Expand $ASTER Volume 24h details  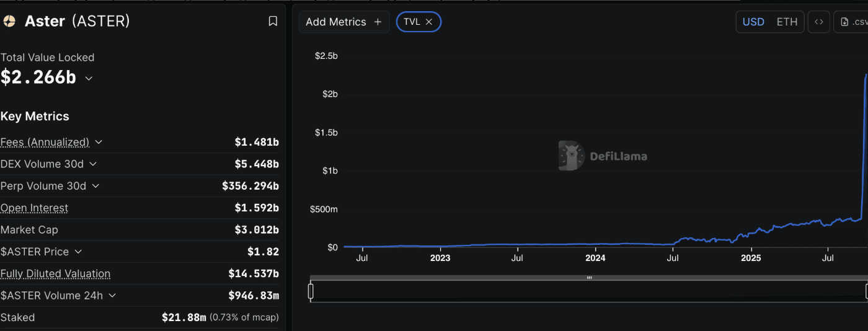coord(112,296)
